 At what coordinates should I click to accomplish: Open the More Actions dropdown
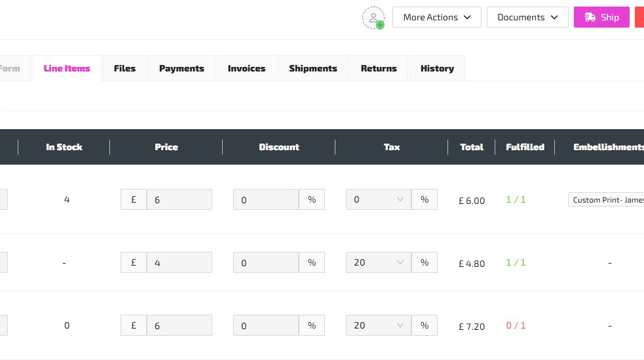coord(436,18)
